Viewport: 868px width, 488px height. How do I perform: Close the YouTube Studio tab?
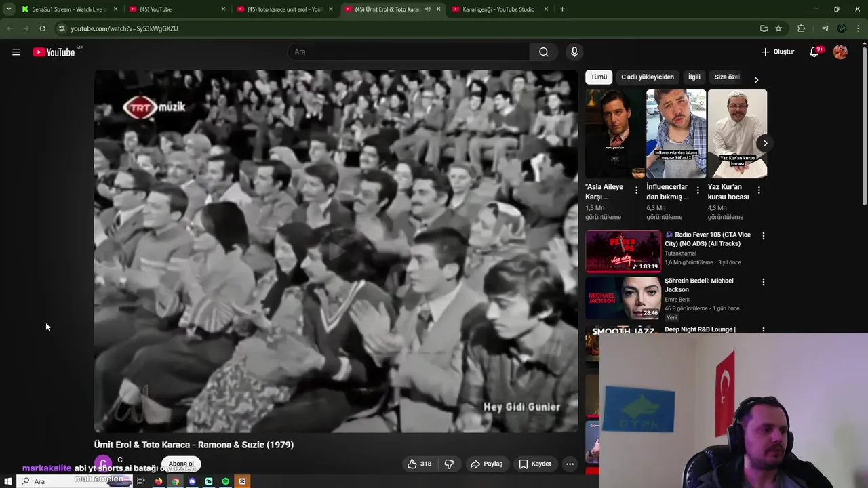point(546,9)
